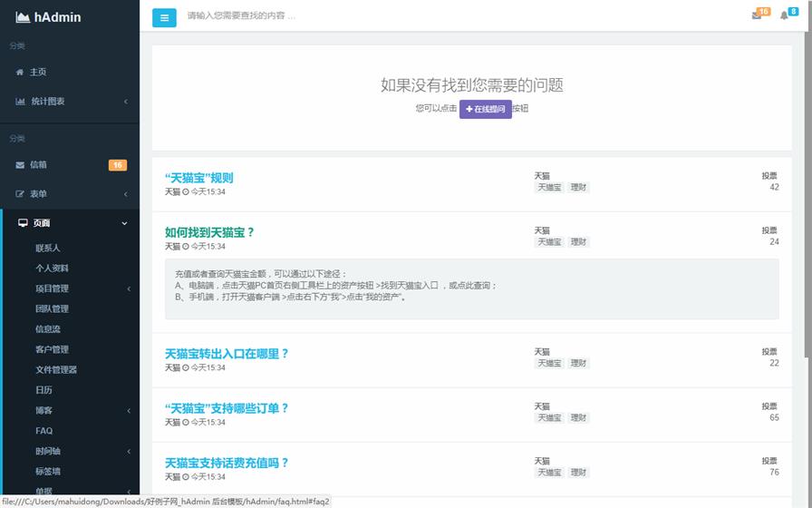This screenshot has height=508, width=812.
Task: Click 天猫宝 tag in “天猫宝”规则 row
Action: pyautogui.click(x=549, y=187)
